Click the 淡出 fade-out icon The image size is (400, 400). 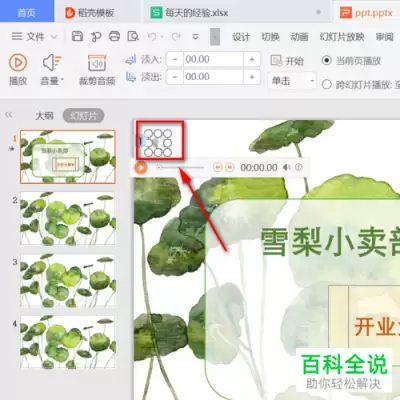pos(131,77)
